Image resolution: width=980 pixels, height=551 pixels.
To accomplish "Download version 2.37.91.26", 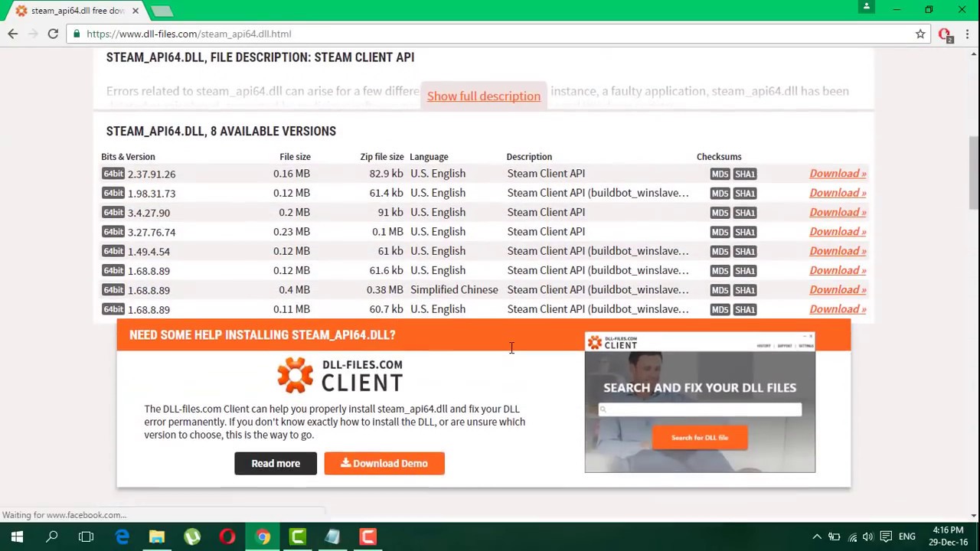I will coord(838,174).
